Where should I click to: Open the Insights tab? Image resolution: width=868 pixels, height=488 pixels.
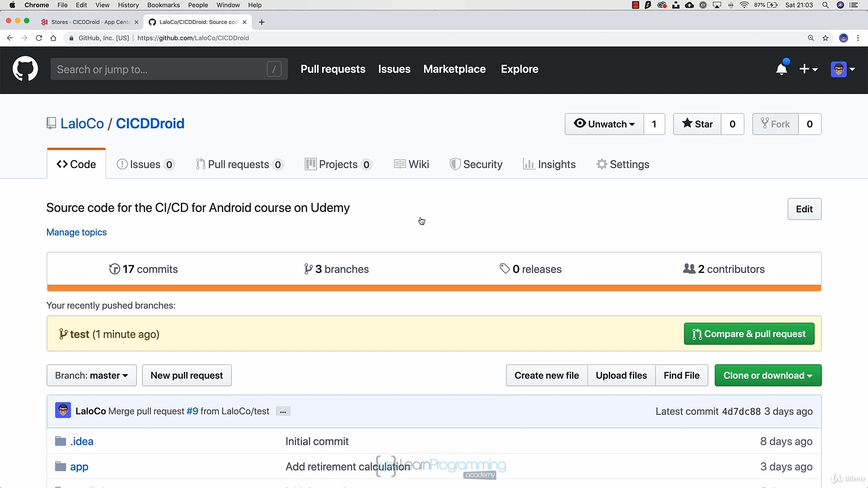[549, 164]
